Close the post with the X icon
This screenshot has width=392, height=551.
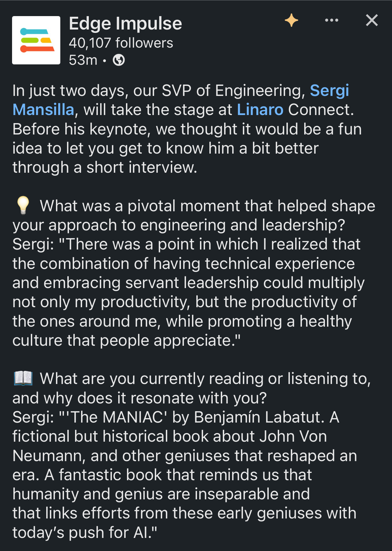[372, 20]
